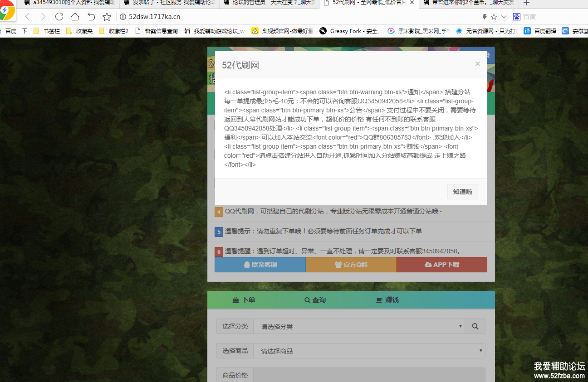Open a new browser tab
The image size is (588, 382).
coord(526,3)
